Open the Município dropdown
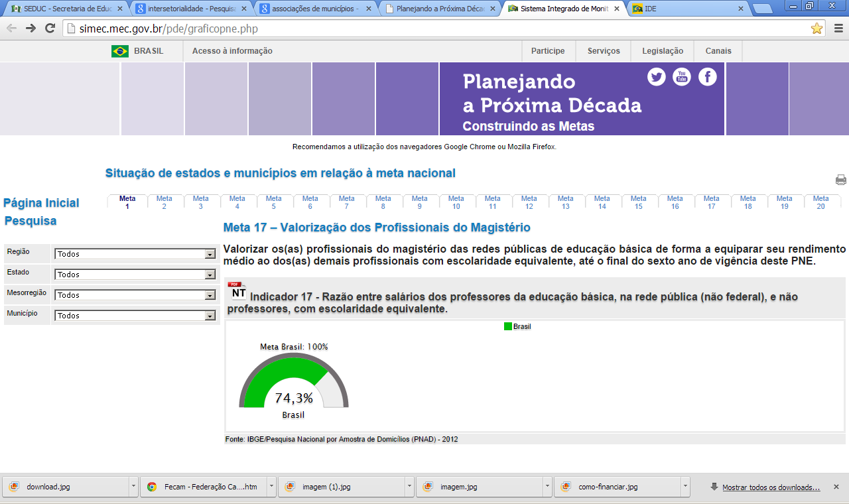Screen dimensions: 849x504 tap(135, 316)
